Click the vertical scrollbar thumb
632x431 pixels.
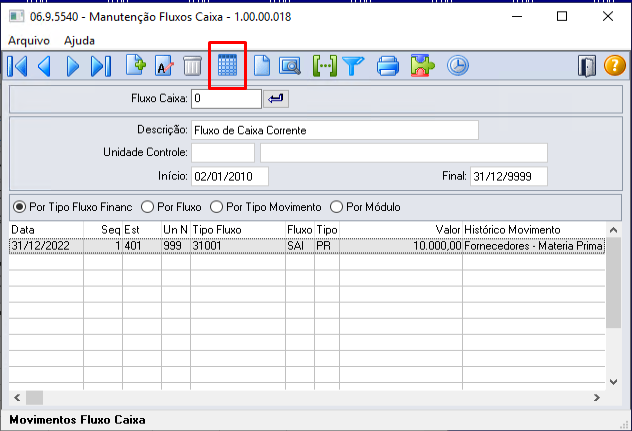click(x=613, y=283)
